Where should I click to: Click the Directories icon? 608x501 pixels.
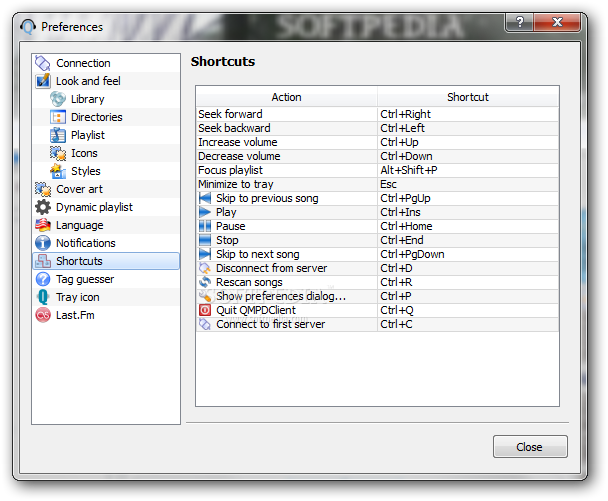[58, 117]
